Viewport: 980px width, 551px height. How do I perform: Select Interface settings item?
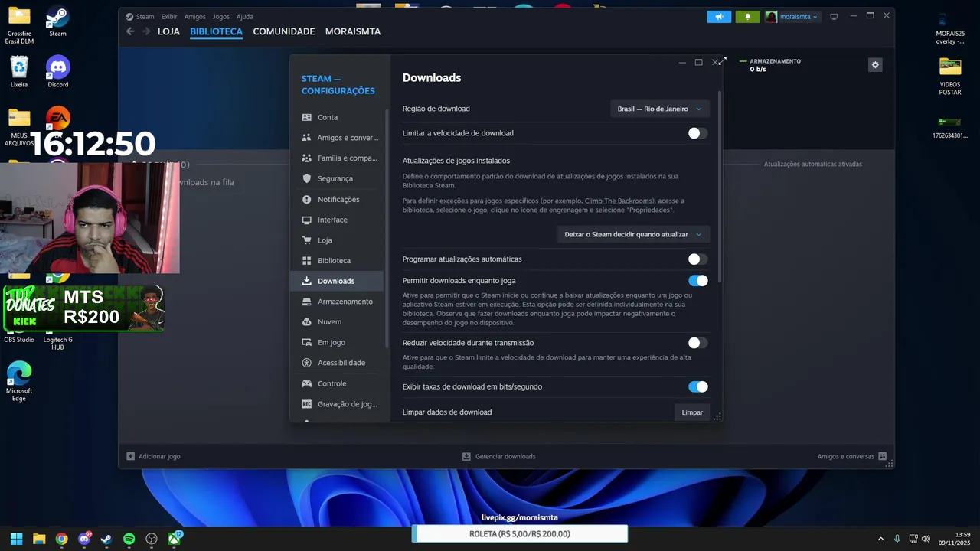point(337,220)
